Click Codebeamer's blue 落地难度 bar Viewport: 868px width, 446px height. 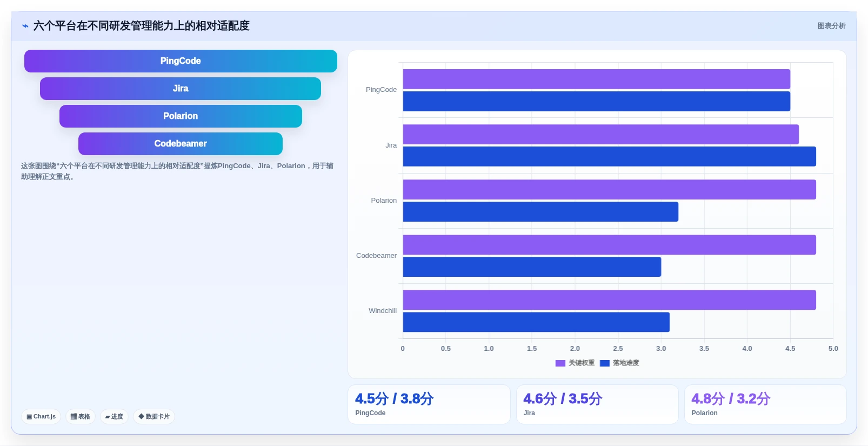click(532, 267)
